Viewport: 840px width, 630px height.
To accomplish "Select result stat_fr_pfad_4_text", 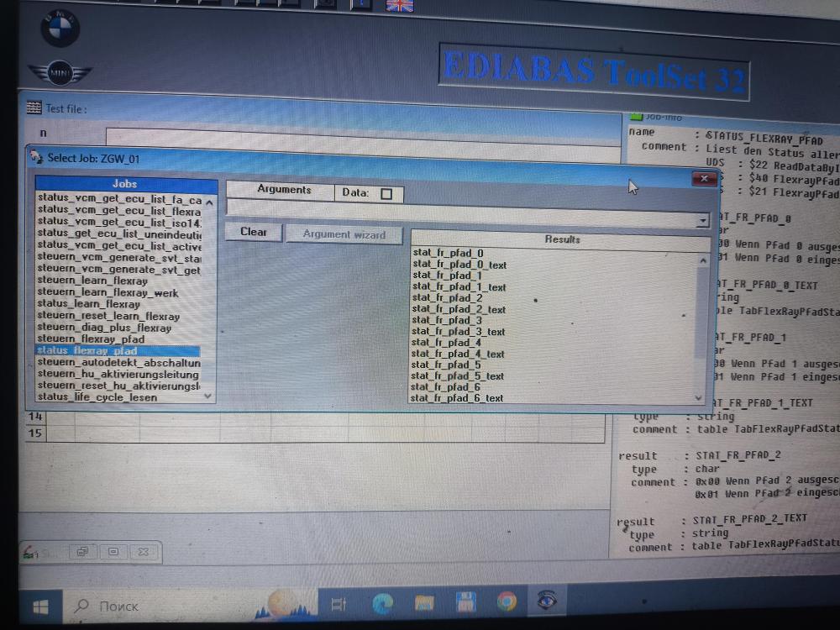I will (458, 354).
